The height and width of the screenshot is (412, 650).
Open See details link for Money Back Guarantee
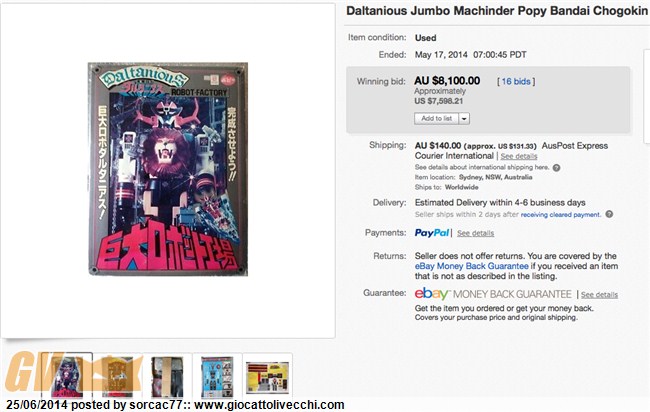click(x=599, y=295)
